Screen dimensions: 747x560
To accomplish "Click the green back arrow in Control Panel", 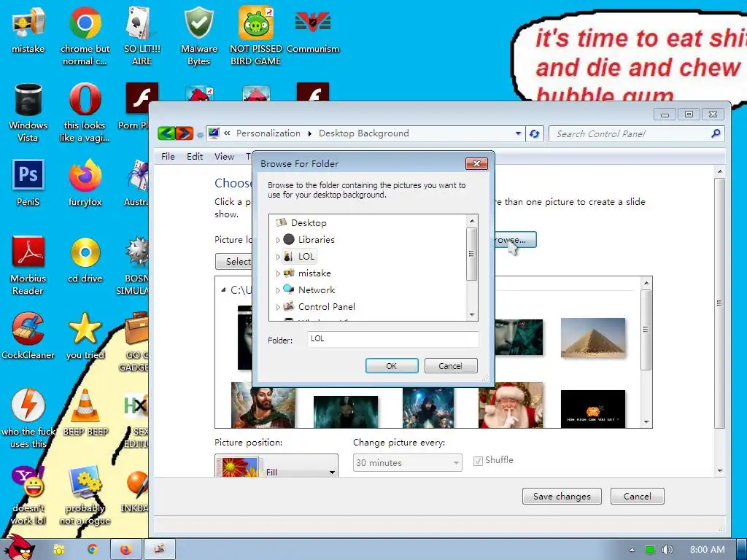I will pos(166,133).
